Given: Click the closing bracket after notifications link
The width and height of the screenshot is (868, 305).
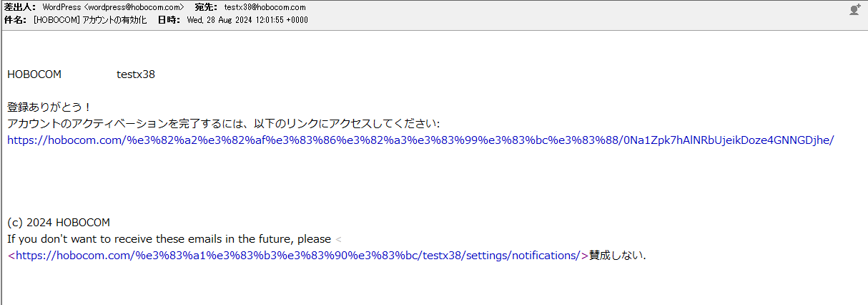Looking at the screenshot, I should click(585, 255).
